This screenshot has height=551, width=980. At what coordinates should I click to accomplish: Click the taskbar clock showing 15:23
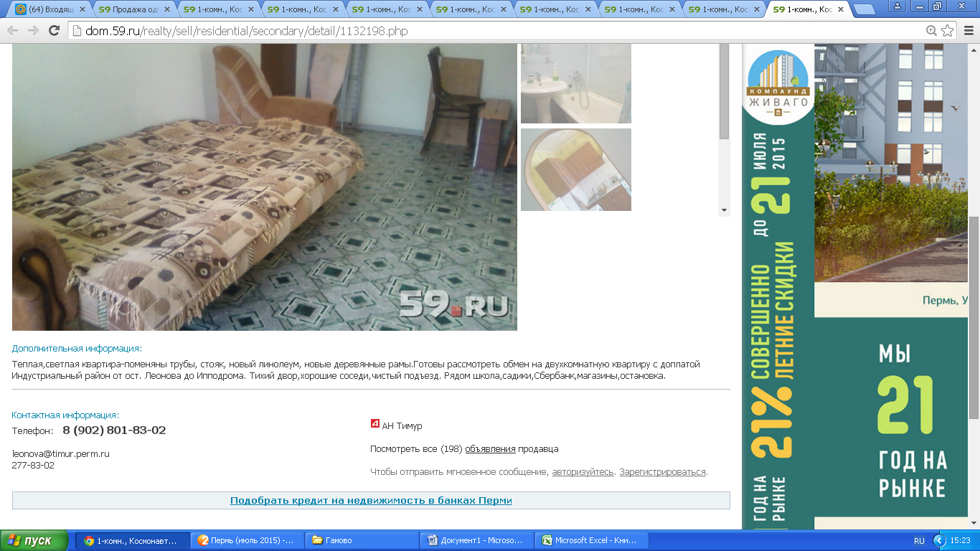tap(960, 540)
